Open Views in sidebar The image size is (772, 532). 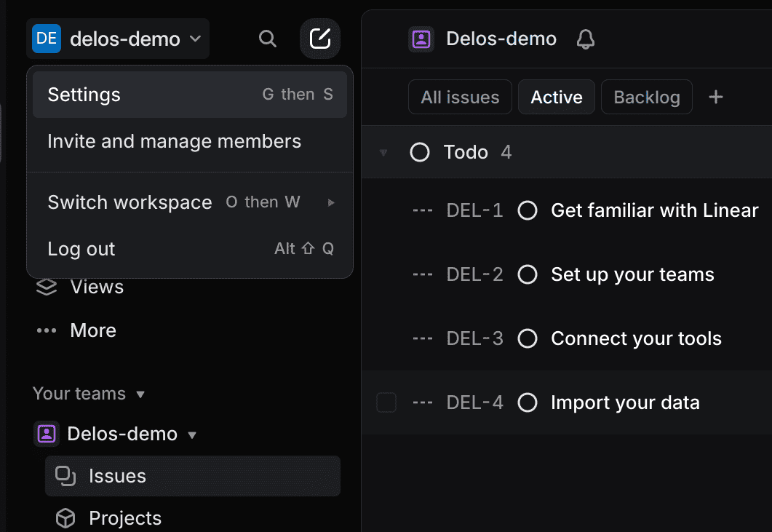[97, 287]
